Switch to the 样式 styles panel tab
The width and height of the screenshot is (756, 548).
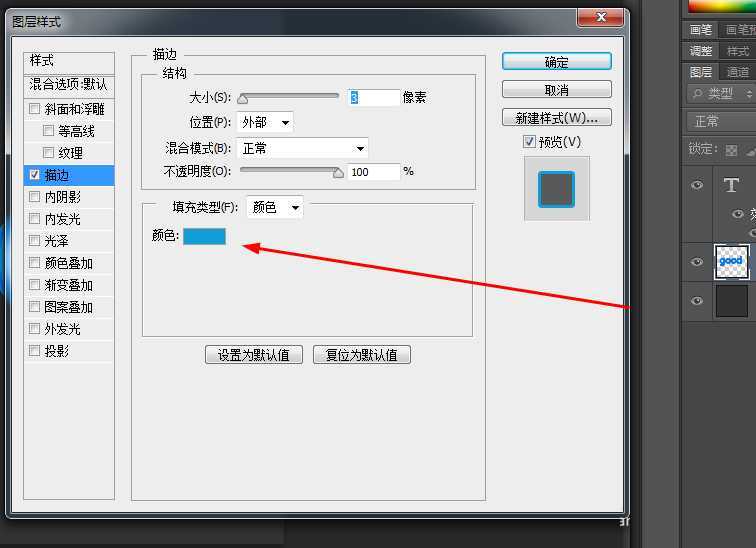pyautogui.click(x=738, y=51)
